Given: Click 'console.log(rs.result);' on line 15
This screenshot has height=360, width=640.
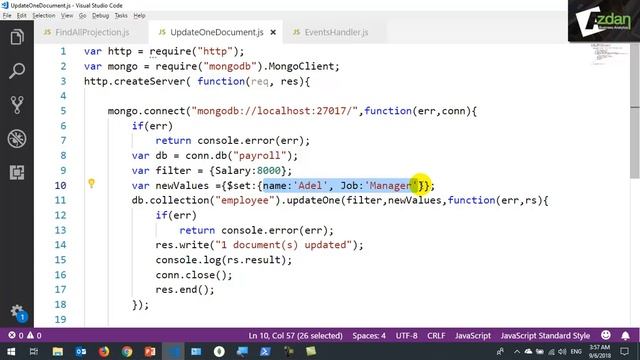Looking at the screenshot, I should 224,260.
